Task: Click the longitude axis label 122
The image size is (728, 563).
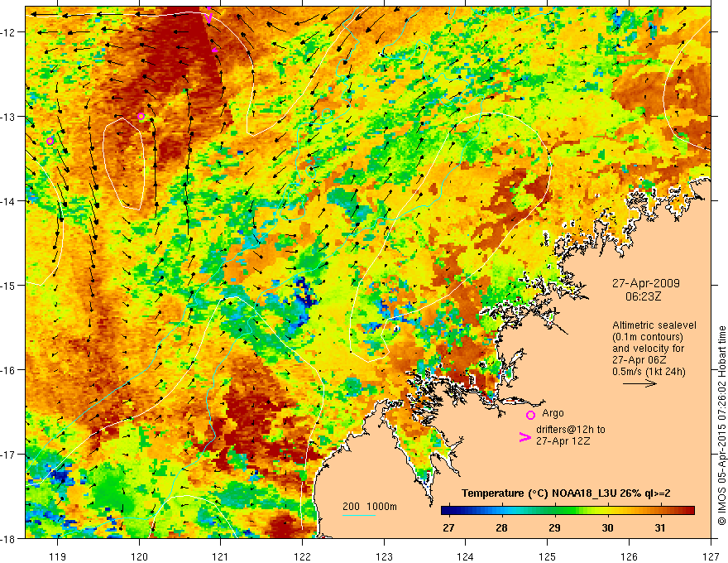Action: (x=302, y=556)
